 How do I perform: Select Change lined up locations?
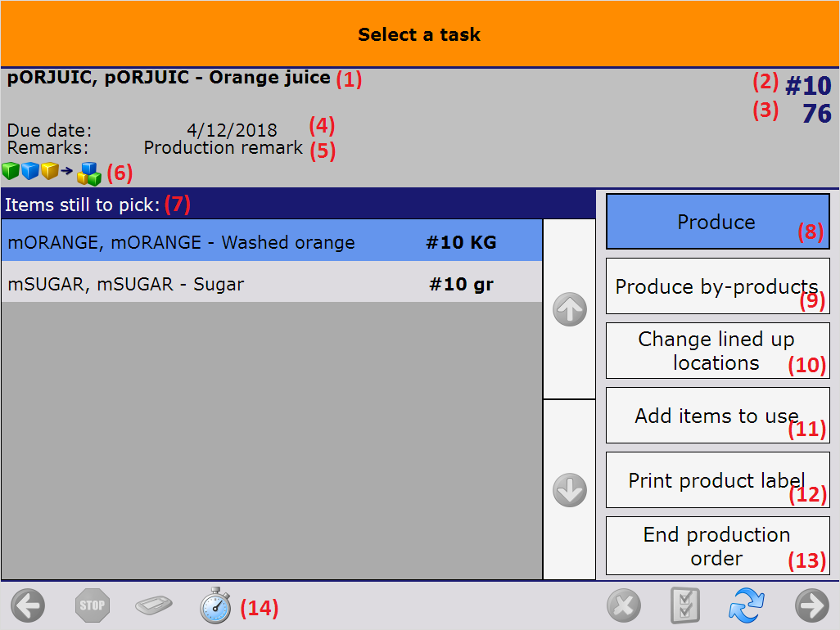717,350
